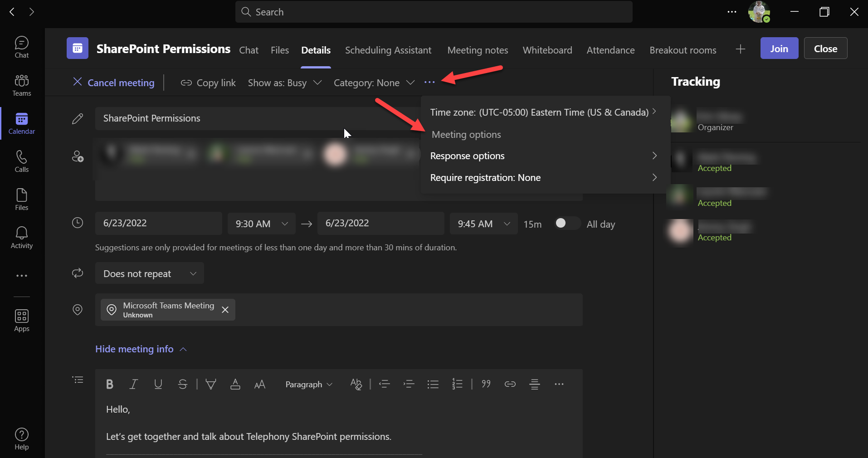Switch to the Scheduling Assistant tab

point(388,50)
